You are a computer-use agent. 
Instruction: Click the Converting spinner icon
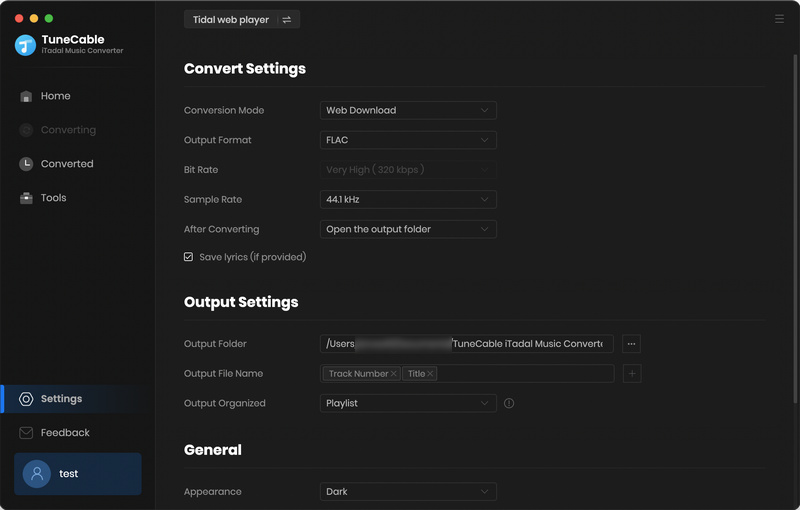26,130
